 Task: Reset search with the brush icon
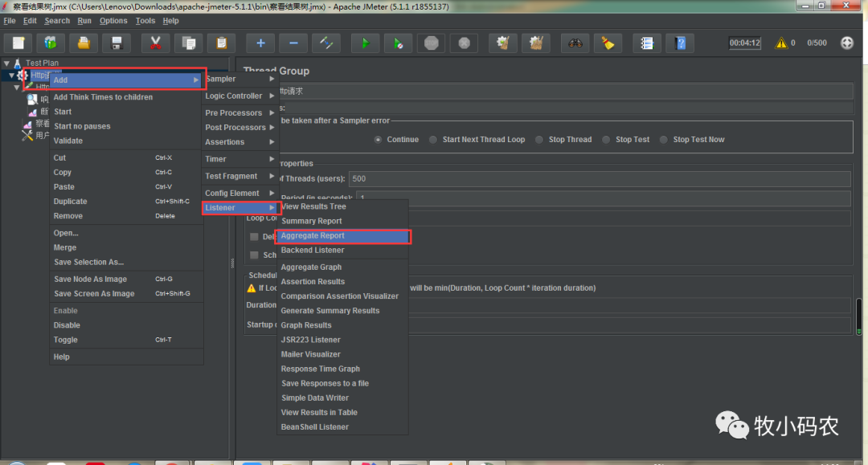point(608,43)
